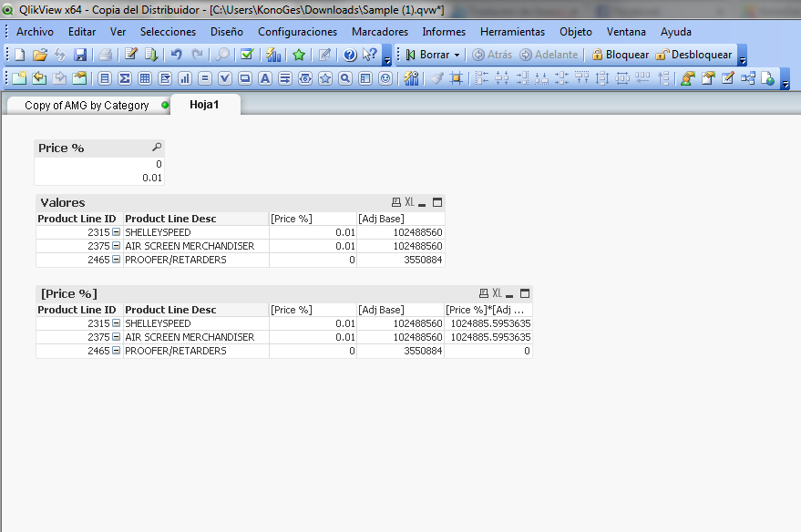
Task: Click the Atrás back button
Action: click(492, 55)
